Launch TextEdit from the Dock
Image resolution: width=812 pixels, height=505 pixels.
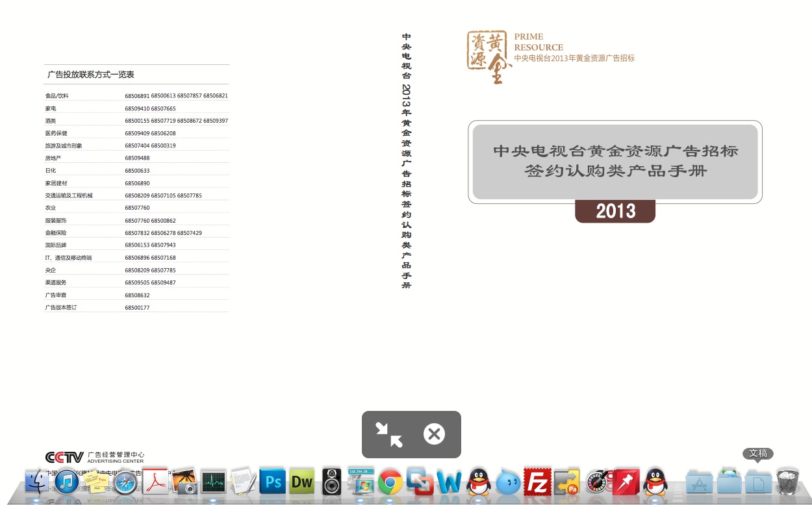tap(244, 482)
